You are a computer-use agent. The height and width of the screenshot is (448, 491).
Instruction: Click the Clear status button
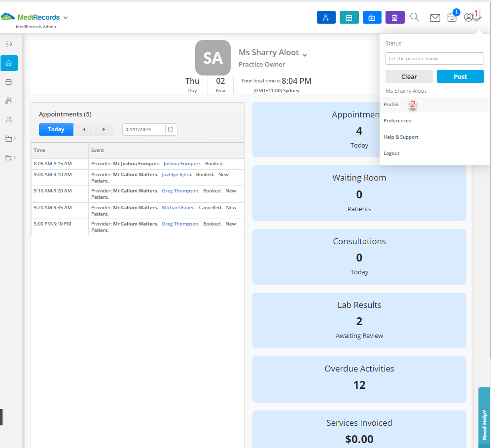click(x=409, y=76)
